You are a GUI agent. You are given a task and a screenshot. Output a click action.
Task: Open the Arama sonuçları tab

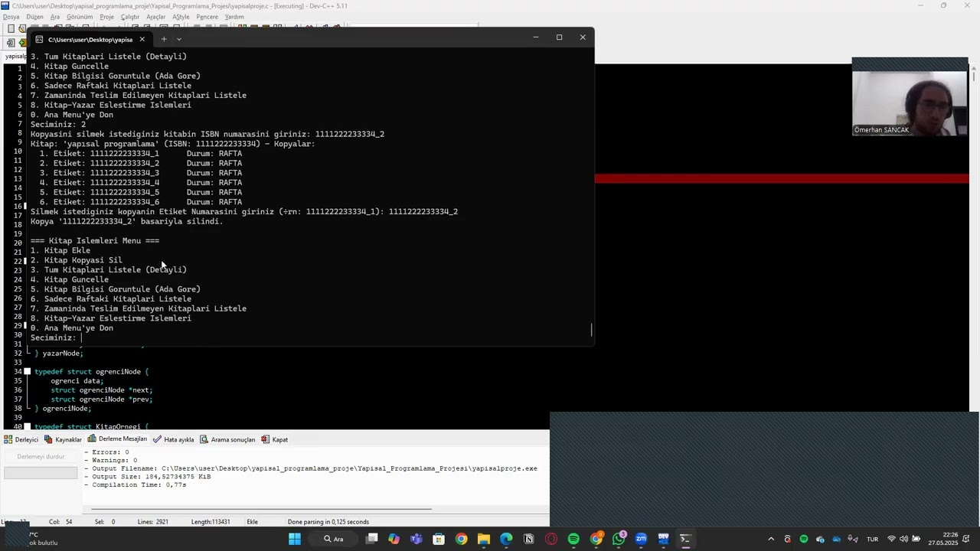(x=227, y=439)
